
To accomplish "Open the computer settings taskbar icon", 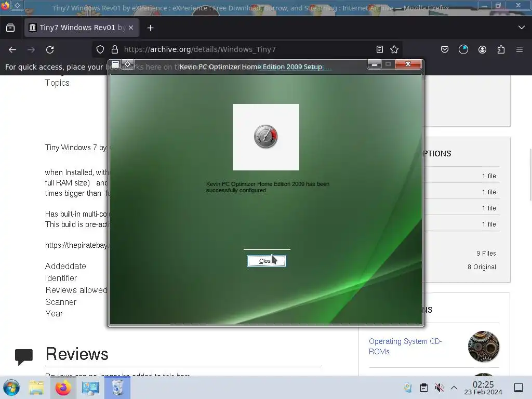I will click(x=90, y=388).
